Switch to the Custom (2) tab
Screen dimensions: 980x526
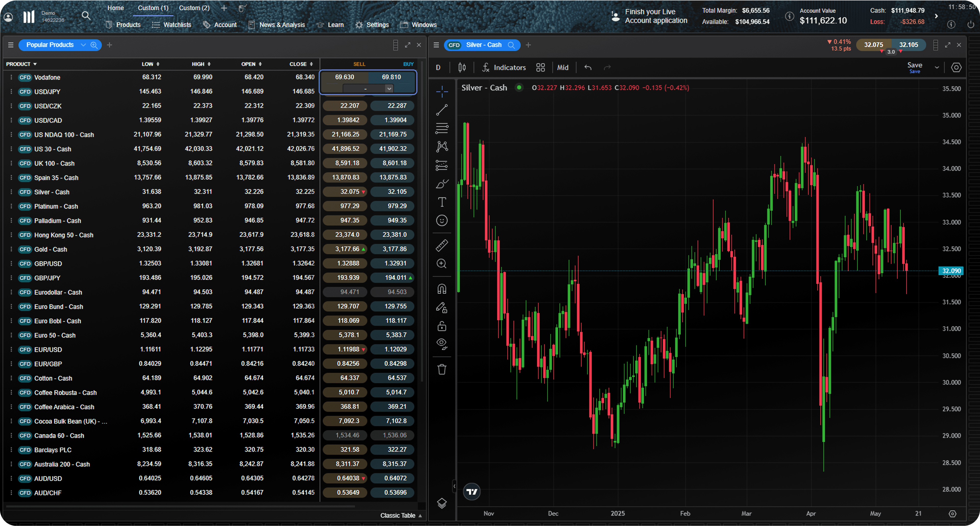click(x=194, y=8)
